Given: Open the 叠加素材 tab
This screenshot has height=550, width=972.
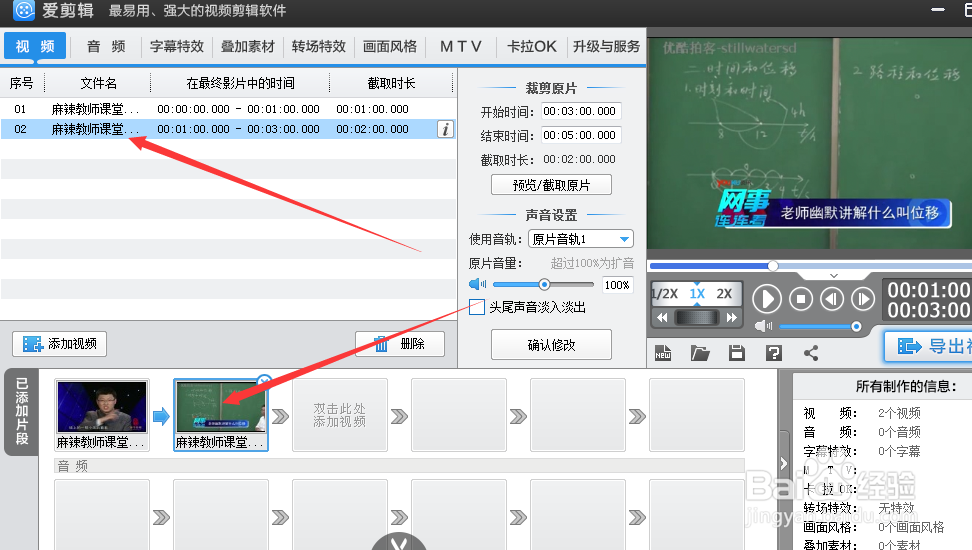Looking at the screenshot, I should [x=247, y=47].
